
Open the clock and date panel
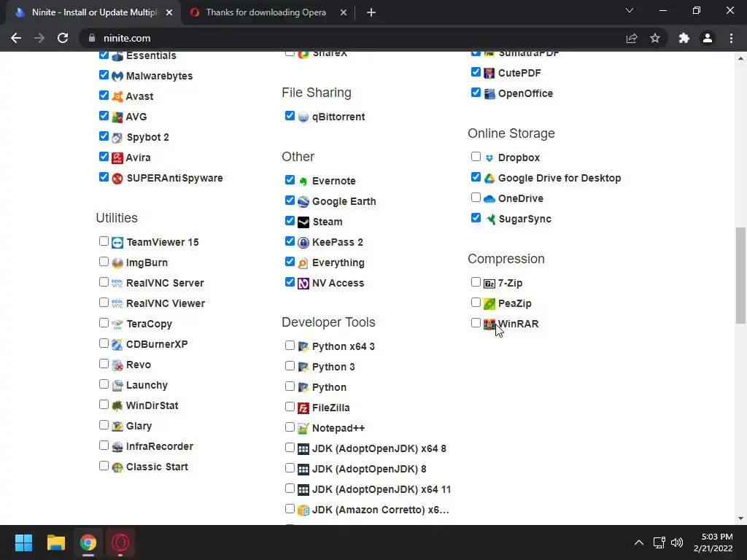click(x=713, y=542)
